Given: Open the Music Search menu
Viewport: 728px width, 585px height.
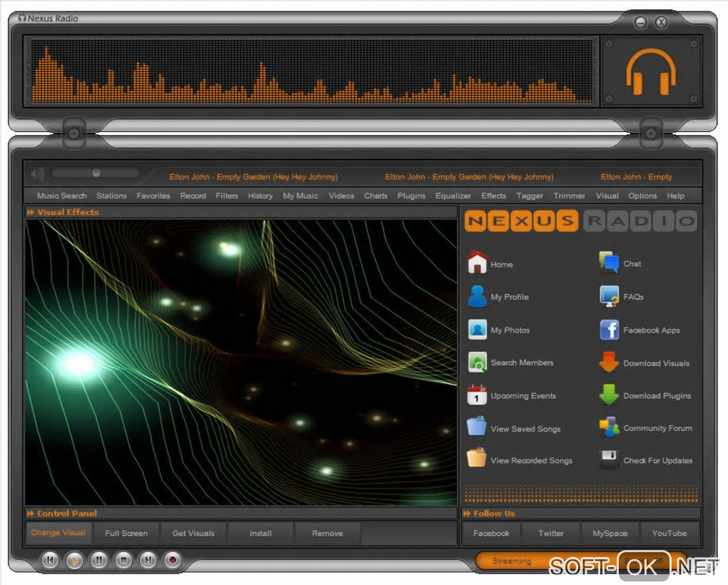Looking at the screenshot, I should click(62, 195).
